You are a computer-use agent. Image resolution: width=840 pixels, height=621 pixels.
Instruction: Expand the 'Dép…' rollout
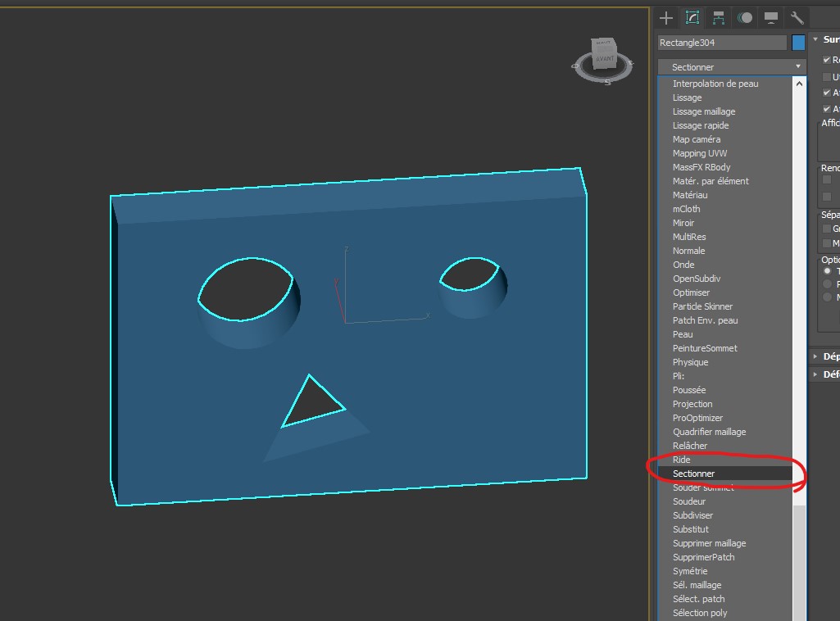816,356
